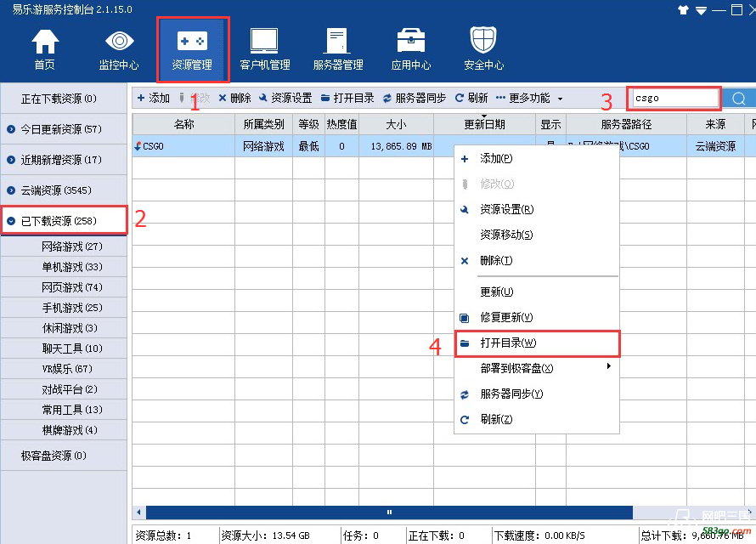Choose 删除(T) in context menu
756x544 pixels.
(537, 261)
